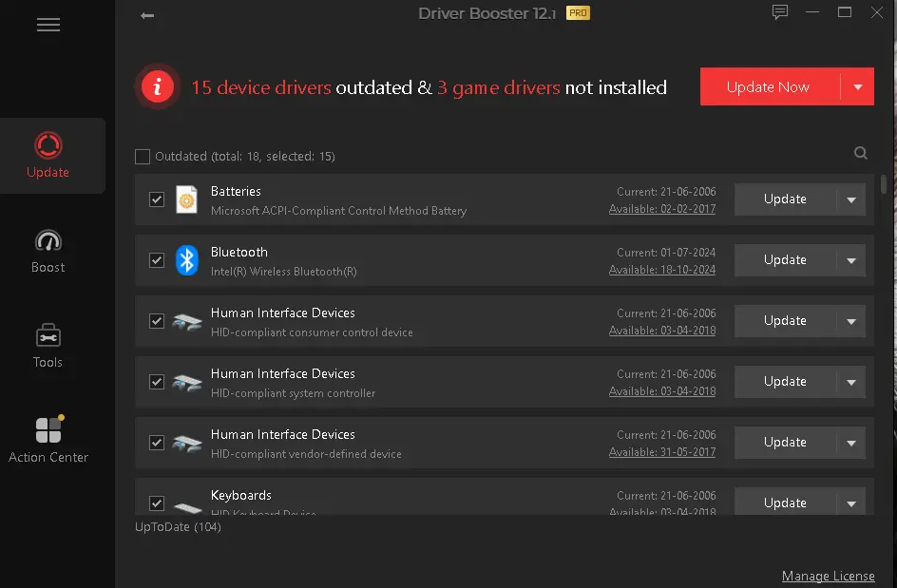Open dropdown next to Bluetooth Update button
Image resolution: width=897 pixels, height=588 pixels.
[x=850, y=260]
